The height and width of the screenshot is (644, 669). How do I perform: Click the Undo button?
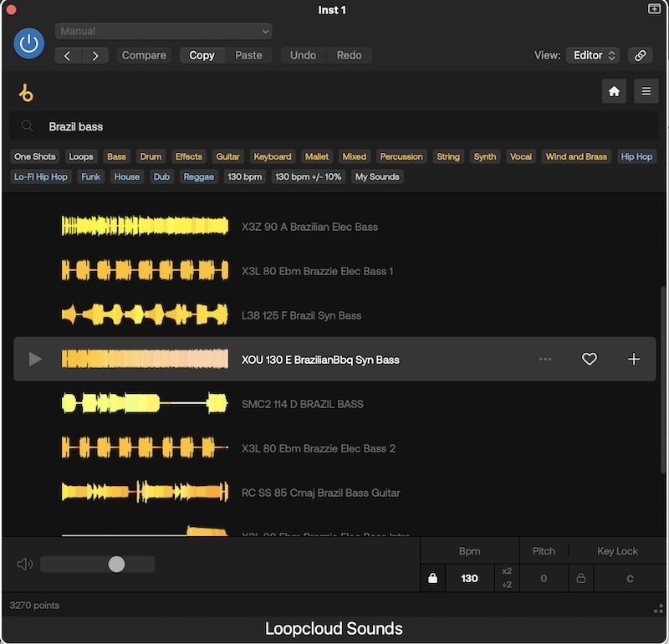(x=303, y=55)
